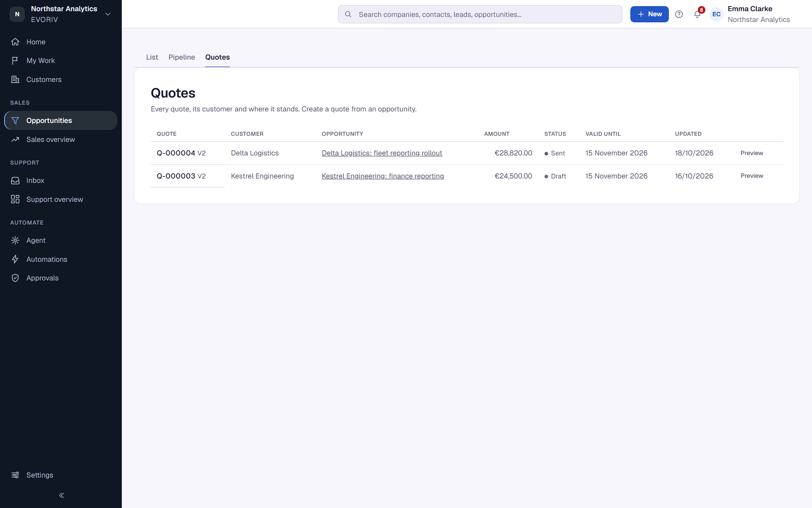The height and width of the screenshot is (508, 812).
Task: Click the Approvals shield icon
Action: [15, 278]
